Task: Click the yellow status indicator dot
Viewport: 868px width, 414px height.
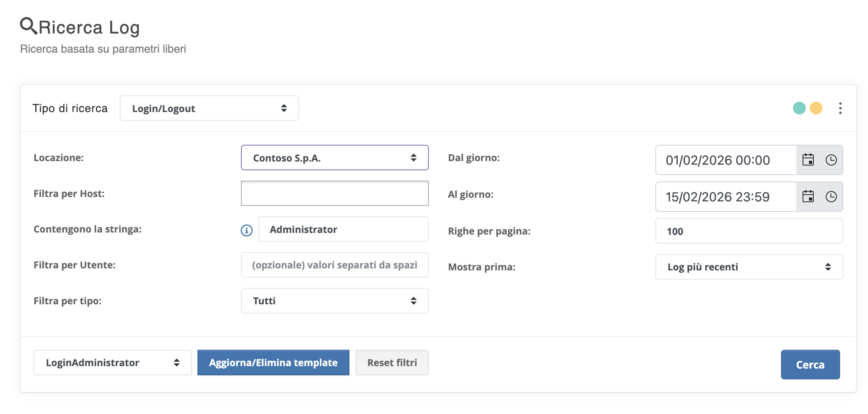Action: [x=816, y=108]
